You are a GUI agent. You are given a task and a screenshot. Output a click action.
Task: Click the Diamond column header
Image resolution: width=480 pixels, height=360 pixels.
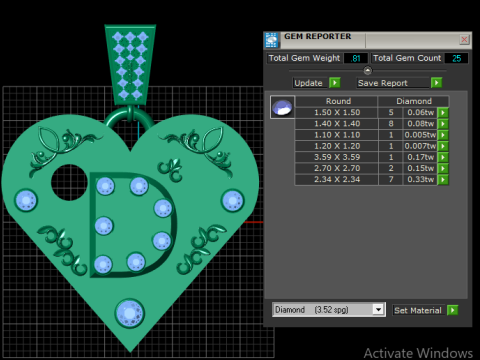coord(414,101)
